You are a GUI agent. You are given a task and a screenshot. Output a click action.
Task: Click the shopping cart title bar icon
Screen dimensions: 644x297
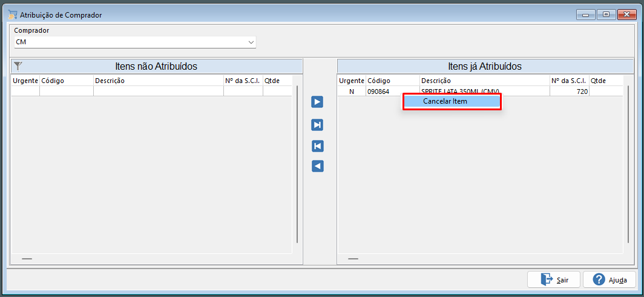tap(13, 15)
